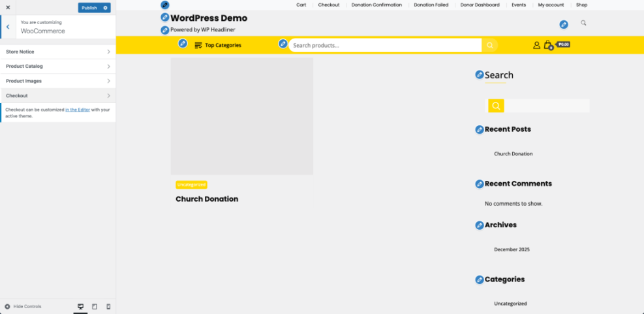The height and width of the screenshot is (314, 644).
Task: Open the Events menu link
Action: [519, 5]
